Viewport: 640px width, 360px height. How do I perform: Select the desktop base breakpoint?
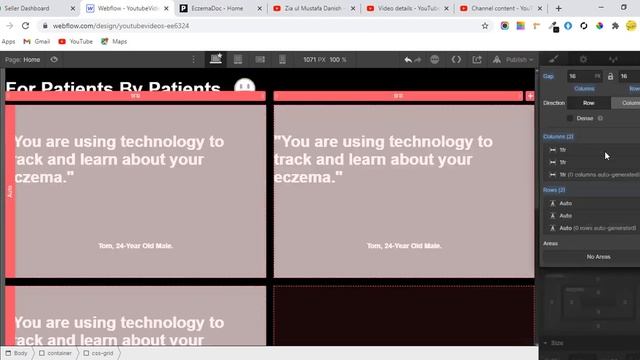pyautogui.click(x=216, y=59)
